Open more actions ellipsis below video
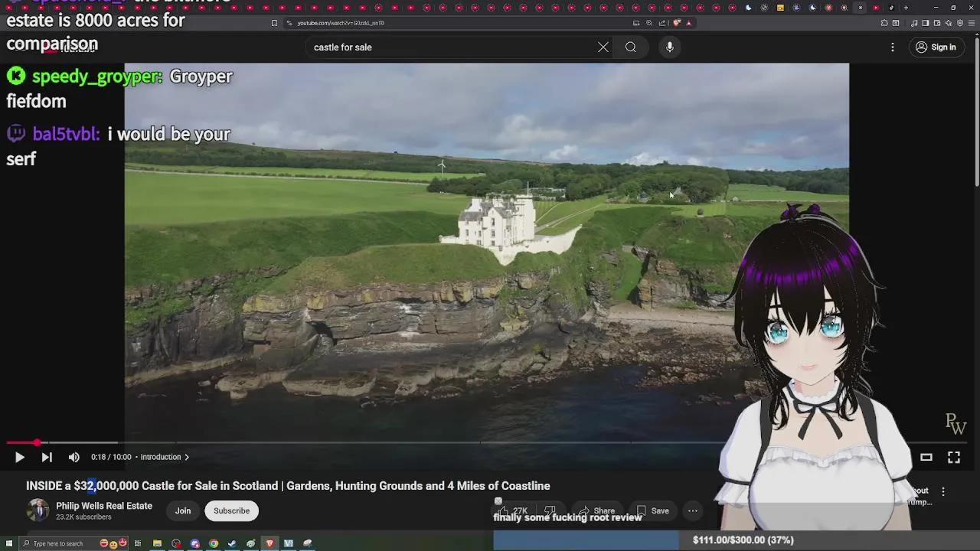The width and height of the screenshot is (980, 551). (x=692, y=510)
